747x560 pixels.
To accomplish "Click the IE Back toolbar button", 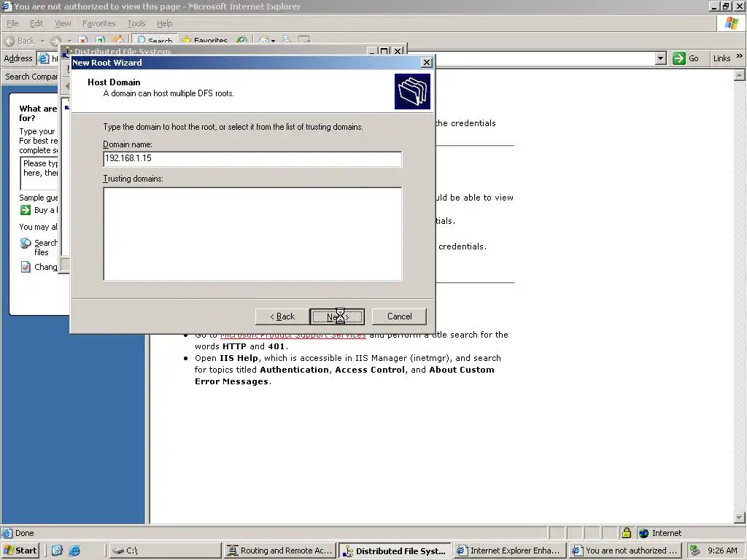I will point(20,41).
